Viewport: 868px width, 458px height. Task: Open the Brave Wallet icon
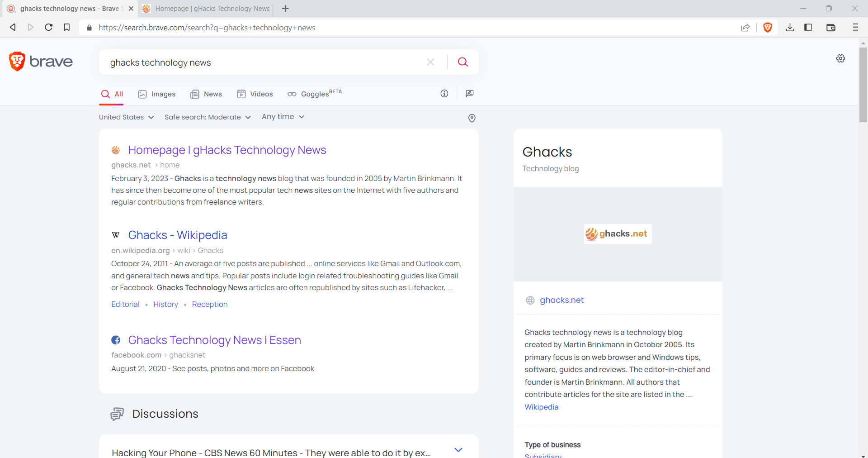[x=831, y=28]
